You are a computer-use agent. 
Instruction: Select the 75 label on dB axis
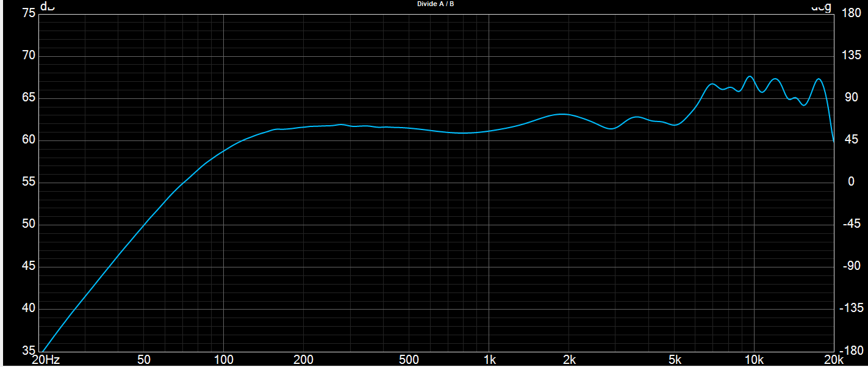tap(28, 13)
